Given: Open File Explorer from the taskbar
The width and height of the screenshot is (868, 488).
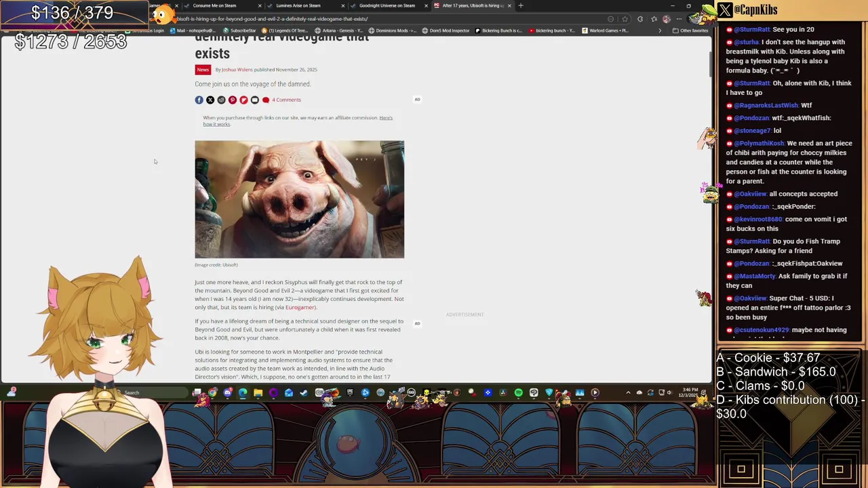Looking at the screenshot, I should pos(258,392).
